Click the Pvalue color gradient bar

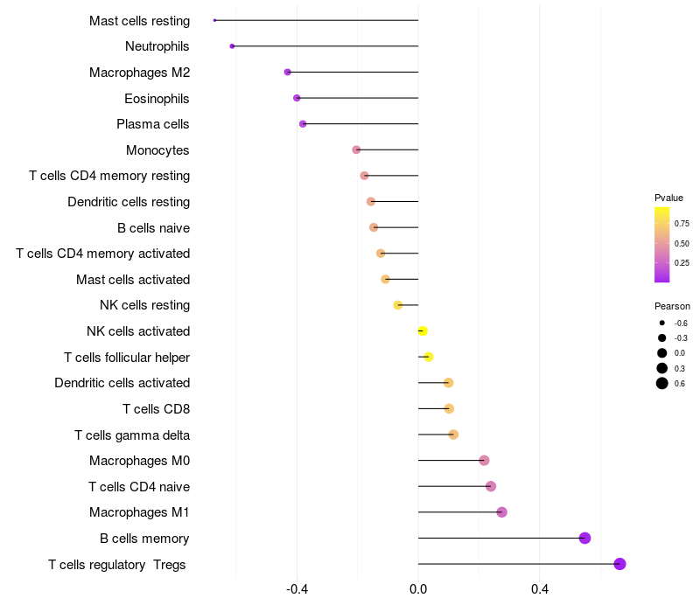click(662, 245)
